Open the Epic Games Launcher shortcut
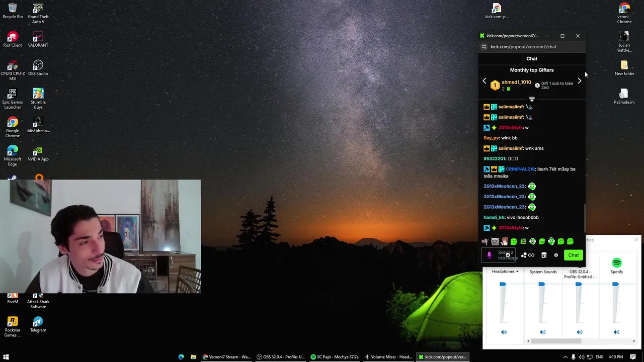The image size is (644, 362). 13,99
